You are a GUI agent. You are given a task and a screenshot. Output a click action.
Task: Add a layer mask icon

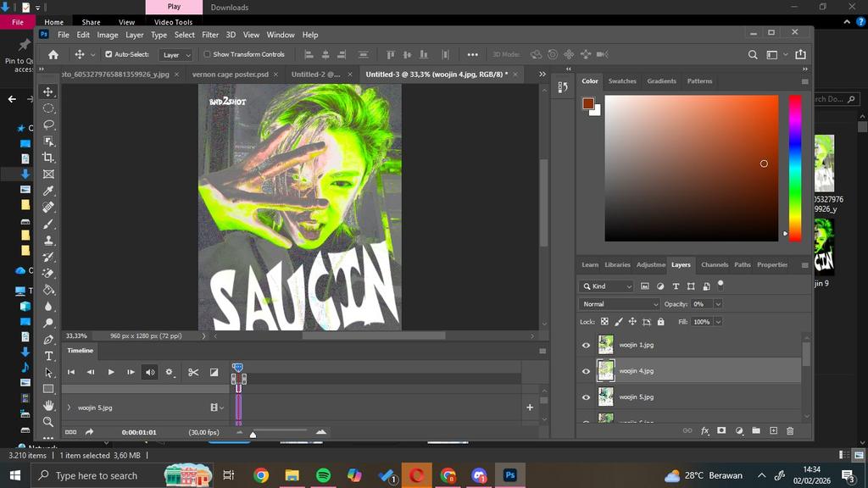[721, 430]
